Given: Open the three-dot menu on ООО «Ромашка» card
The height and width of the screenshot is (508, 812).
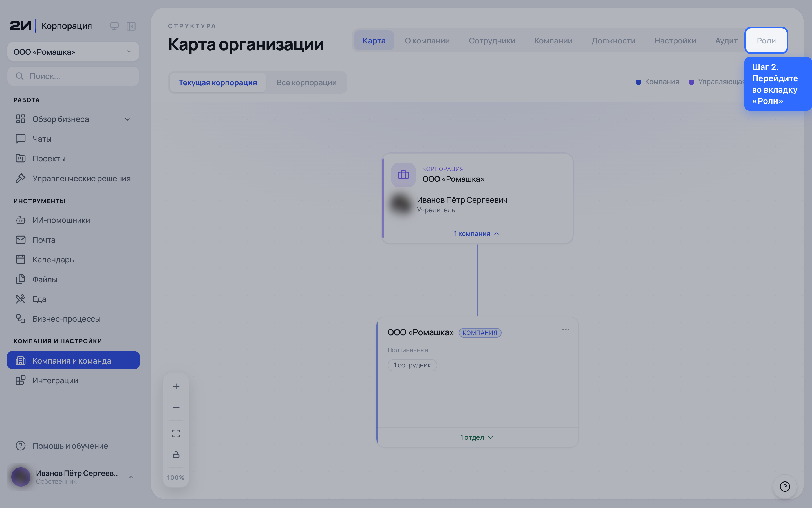Looking at the screenshot, I should coord(566,330).
